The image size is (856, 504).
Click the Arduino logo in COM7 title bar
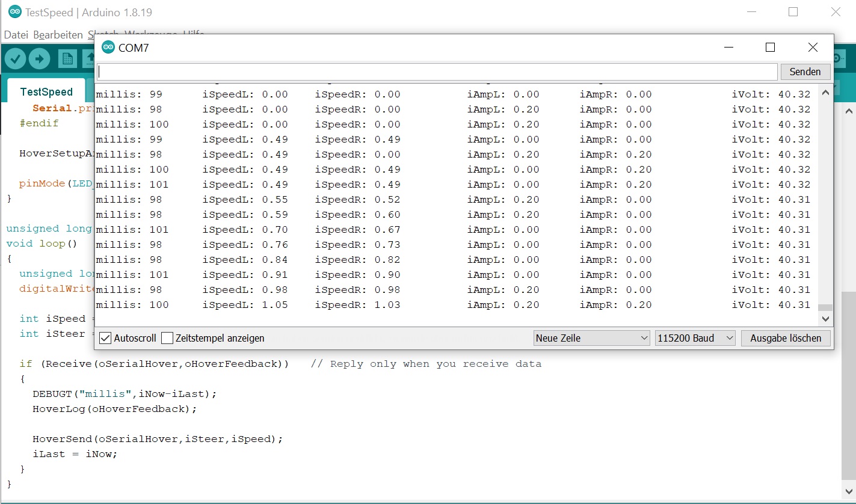[x=108, y=48]
